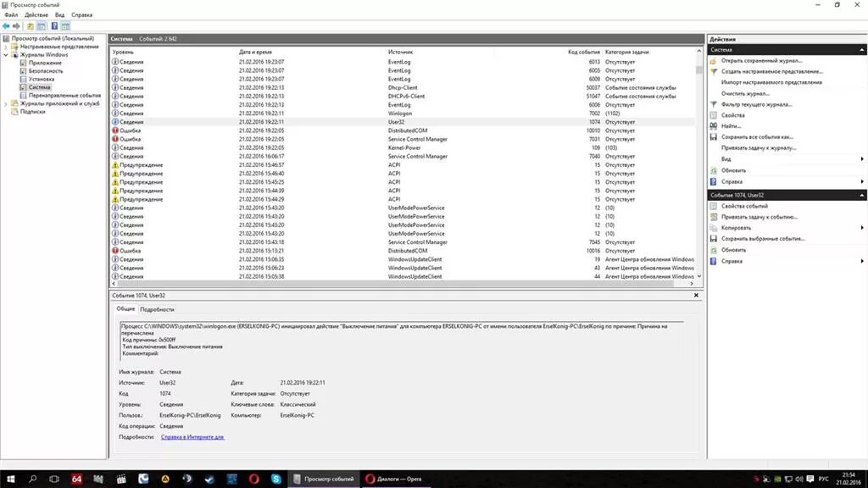The width and height of the screenshot is (868, 488).
Task: Select the Kernel-Power event 109 row
Action: (403, 147)
